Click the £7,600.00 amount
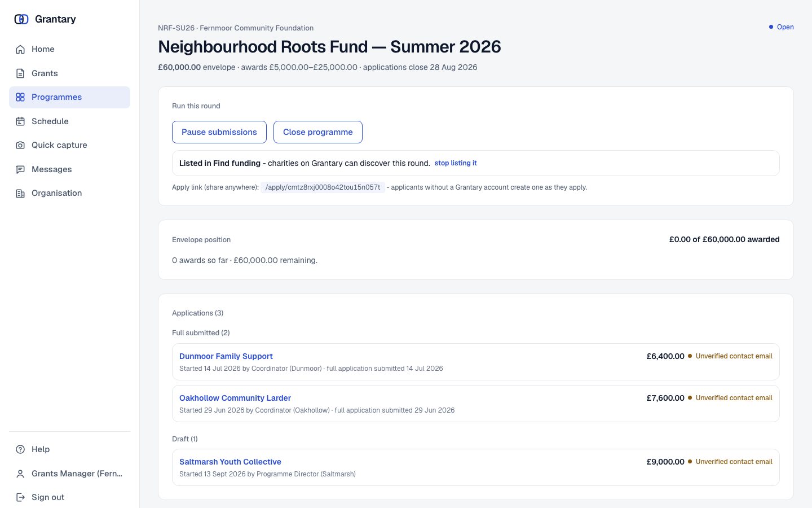This screenshot has width=812, height=508. click(x=665, y=398)
